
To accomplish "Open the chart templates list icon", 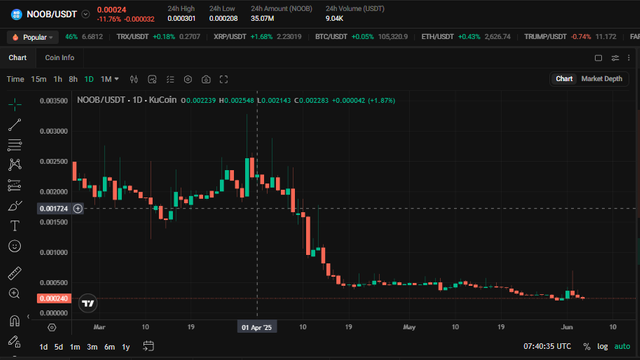I will click(x=170, y=80).
